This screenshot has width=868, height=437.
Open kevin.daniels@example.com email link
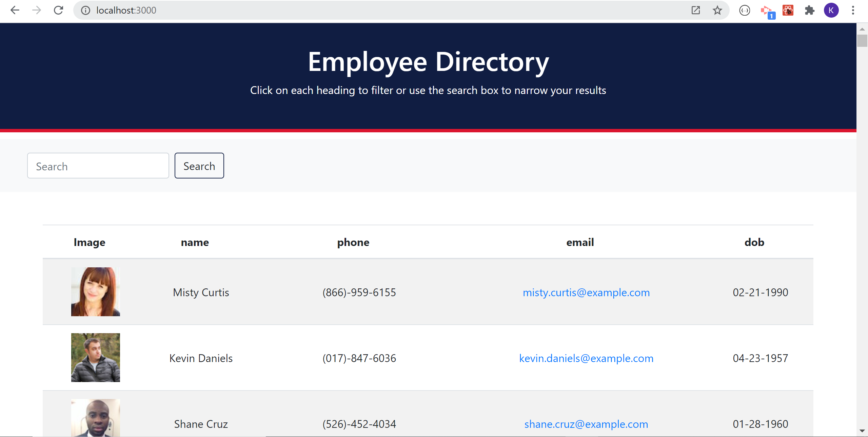click(x=586, y=358)
